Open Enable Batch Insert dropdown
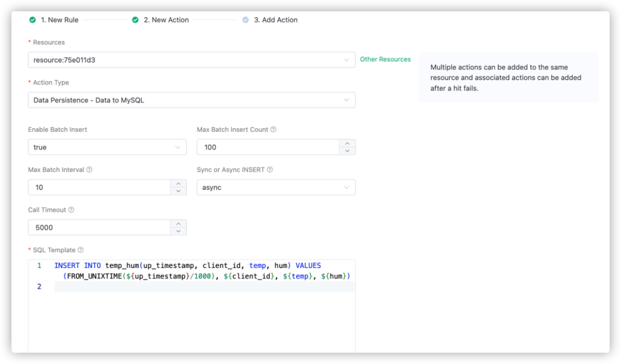The image size is (621, 364). coord(107,147)
